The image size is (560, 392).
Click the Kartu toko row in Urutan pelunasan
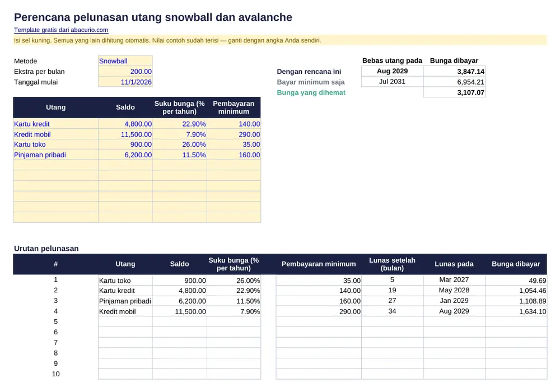(280, 280)
